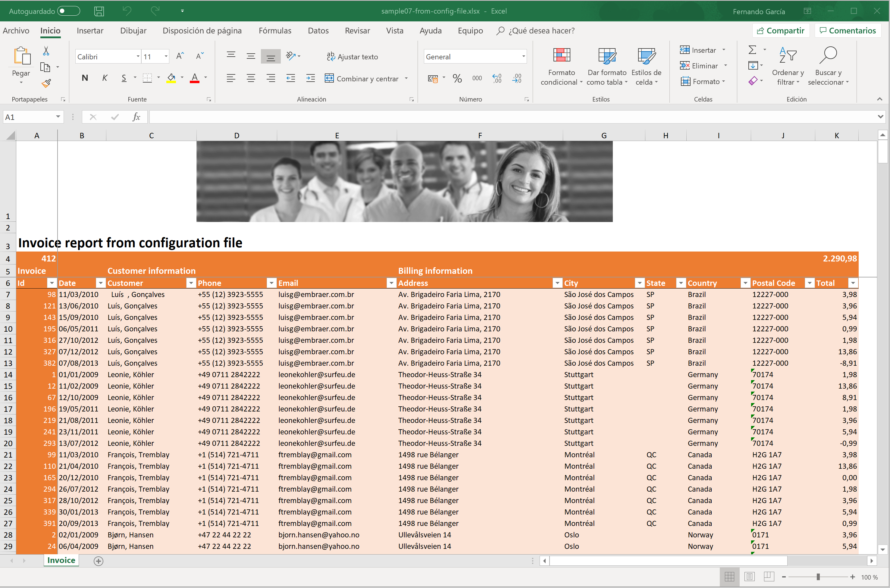Open the Fórmulas ribbon tab
The height and width of the screenshot is (588, 890).
(274, 31)
